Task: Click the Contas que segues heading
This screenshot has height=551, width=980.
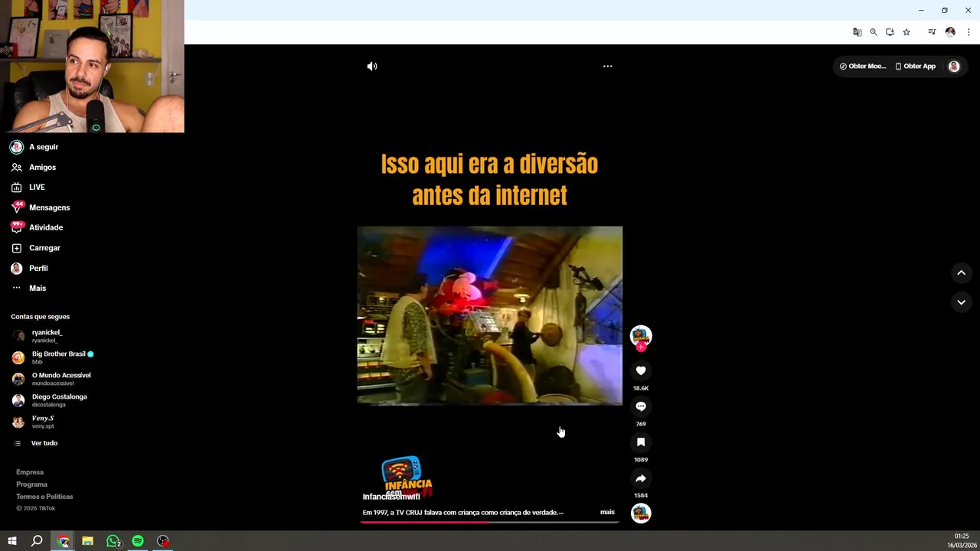Action: [x=40, y=316]
